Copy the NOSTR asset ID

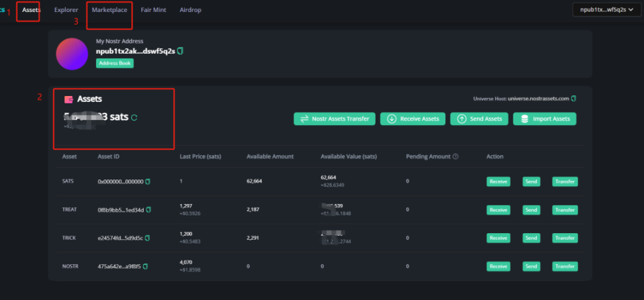point(145,266)
